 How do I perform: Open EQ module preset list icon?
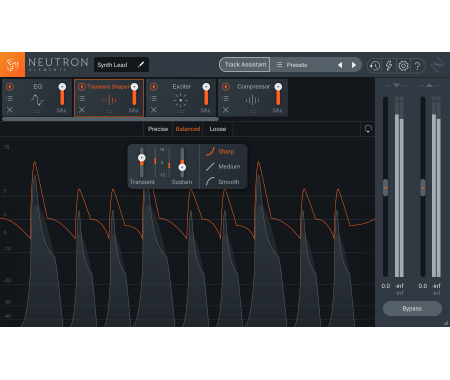click(x=10, y=98)
